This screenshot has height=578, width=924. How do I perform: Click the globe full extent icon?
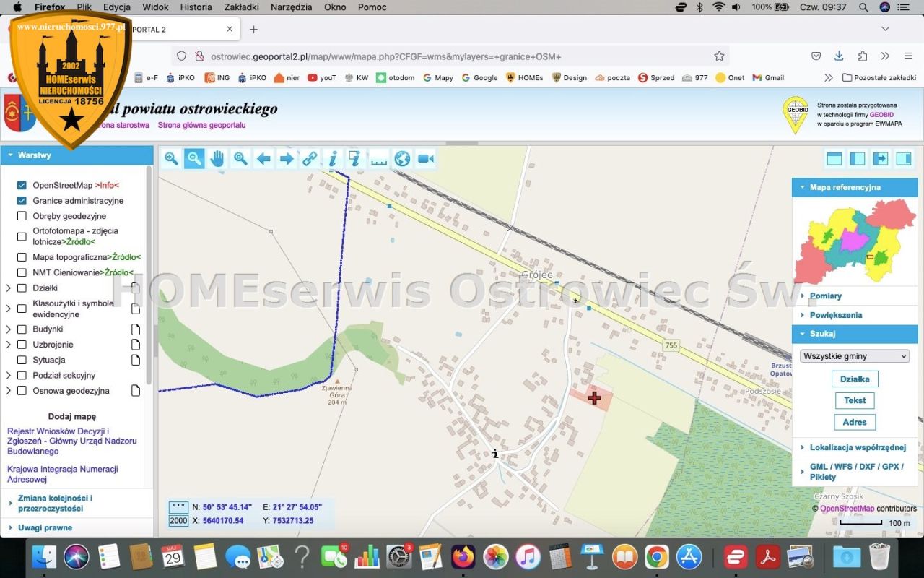tap(402, 159)
